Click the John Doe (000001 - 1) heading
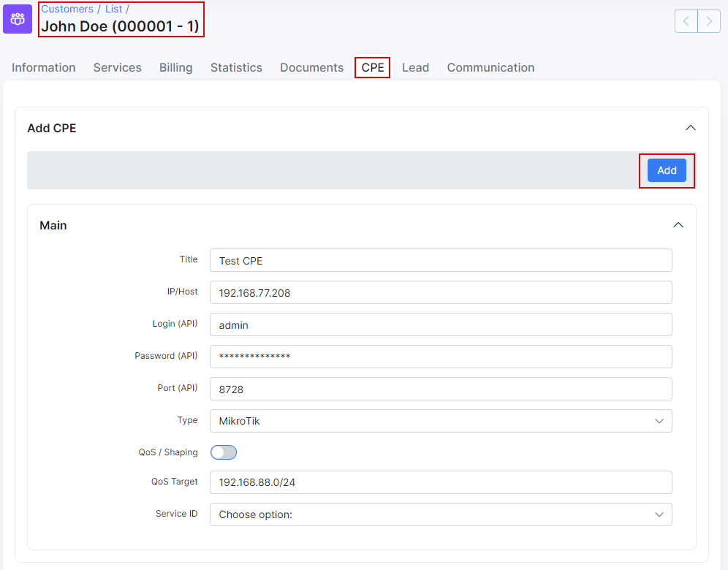 click(x=121, y=26)
